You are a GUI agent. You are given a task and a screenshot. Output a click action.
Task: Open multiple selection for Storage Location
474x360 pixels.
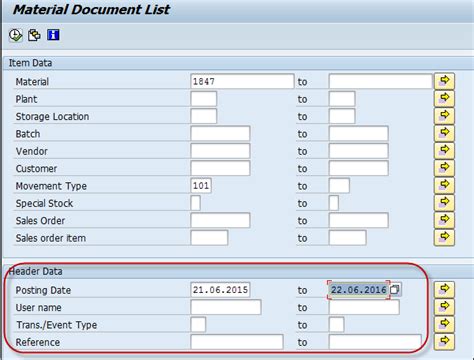[444, 116]
